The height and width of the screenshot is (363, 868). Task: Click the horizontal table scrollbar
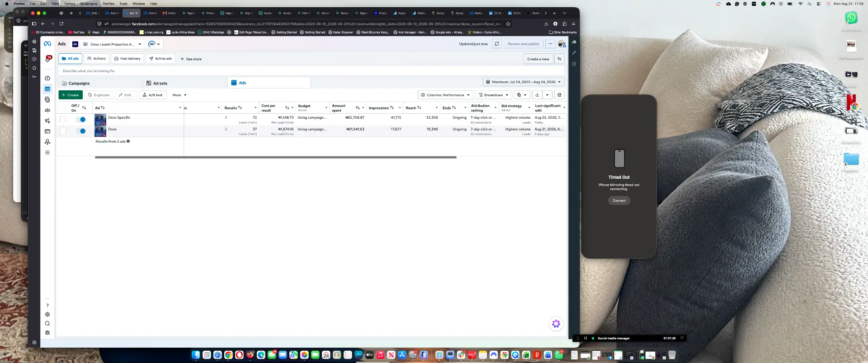[x=276, y=157]
